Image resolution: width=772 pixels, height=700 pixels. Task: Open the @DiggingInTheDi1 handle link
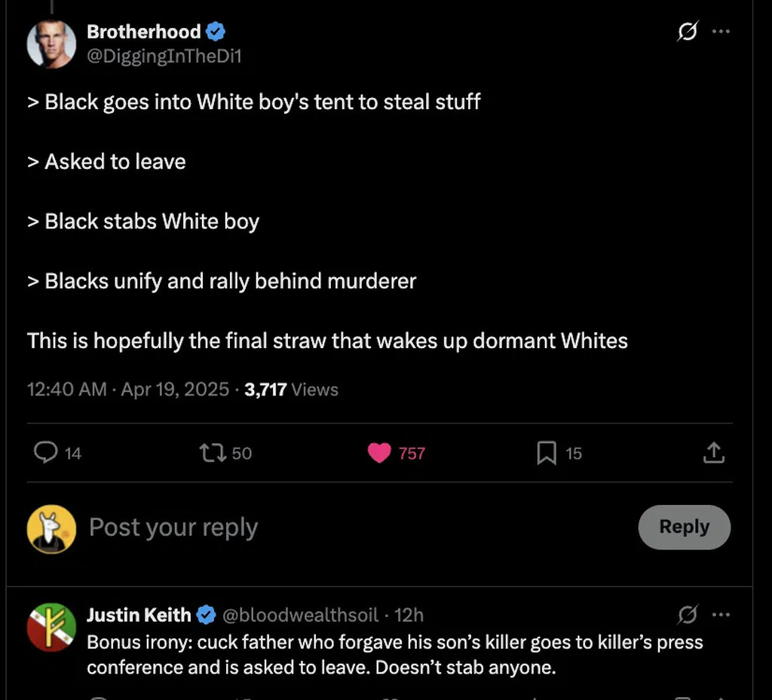click(x=164, y=56)
